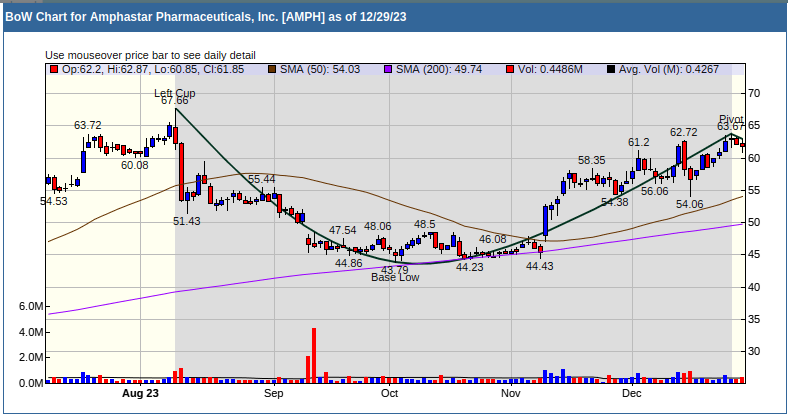788x416 pixels.
Task: Click 'Avg. Vol (M): 0.4267' legend text
Action: [669, 69]
